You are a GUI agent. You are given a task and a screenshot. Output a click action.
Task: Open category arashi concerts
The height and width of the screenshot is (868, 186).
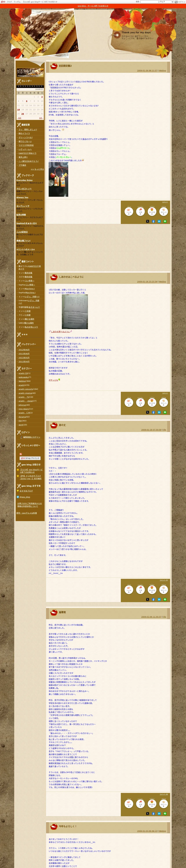(26, 389)
